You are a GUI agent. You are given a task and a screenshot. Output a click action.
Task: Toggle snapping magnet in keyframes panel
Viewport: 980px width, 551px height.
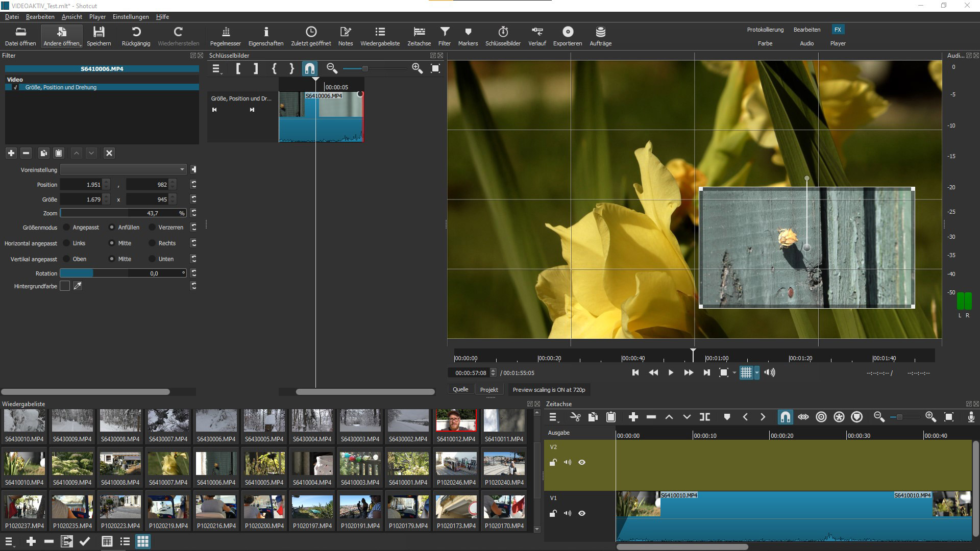point(310,68)
